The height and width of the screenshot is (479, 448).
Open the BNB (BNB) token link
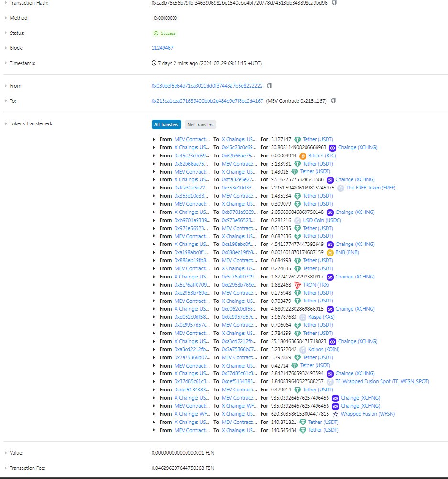[347, 252]
